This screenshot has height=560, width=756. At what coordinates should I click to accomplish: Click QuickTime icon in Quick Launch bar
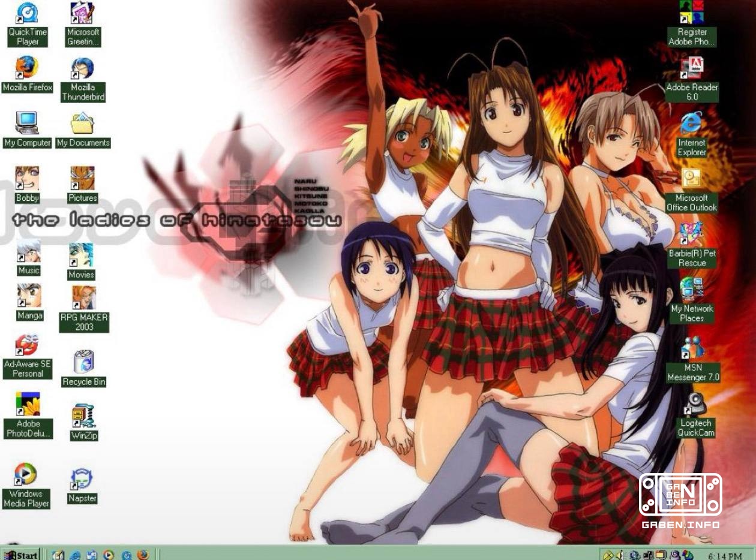(127, 555)
